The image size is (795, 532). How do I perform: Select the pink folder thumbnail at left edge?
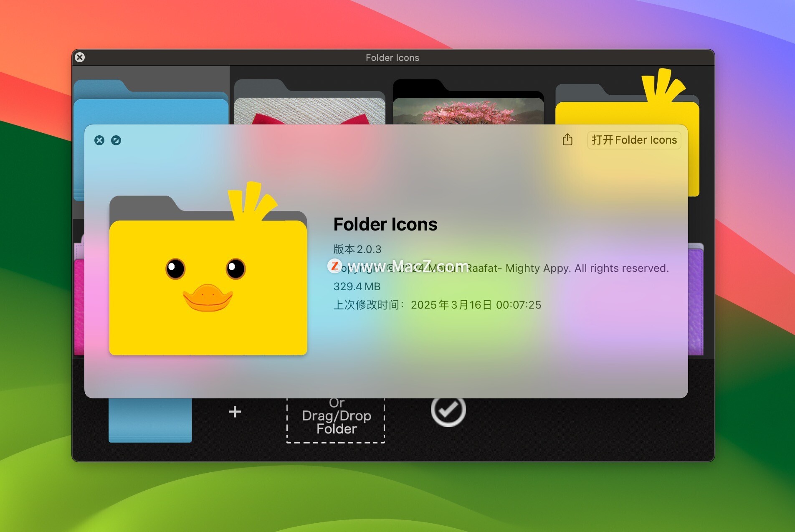79,295
